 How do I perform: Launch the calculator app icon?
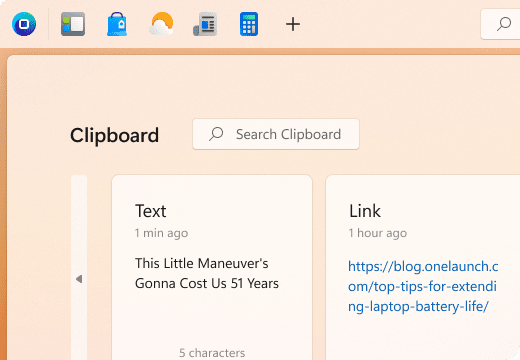[x=249, y=24]
